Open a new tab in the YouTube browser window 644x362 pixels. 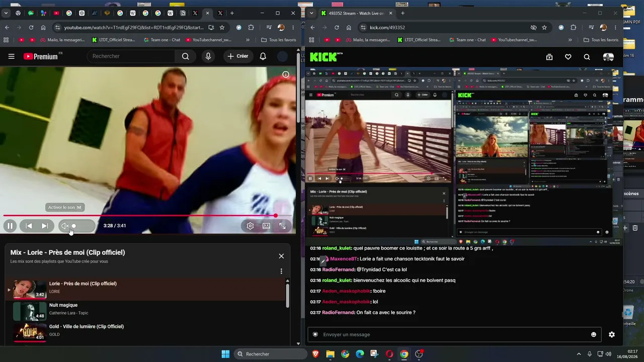tap(232, 13)
